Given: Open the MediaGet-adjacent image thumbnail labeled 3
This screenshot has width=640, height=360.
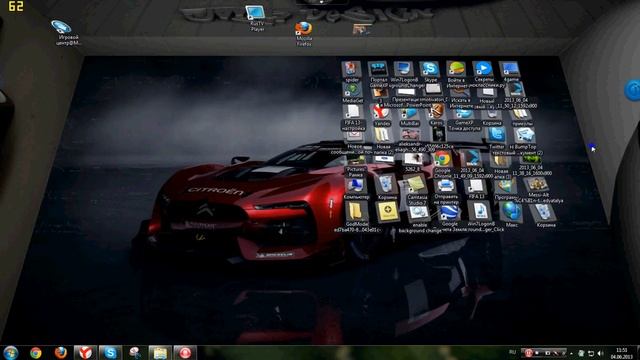Looking at the screenshot, I should click(x=380, y=94).
